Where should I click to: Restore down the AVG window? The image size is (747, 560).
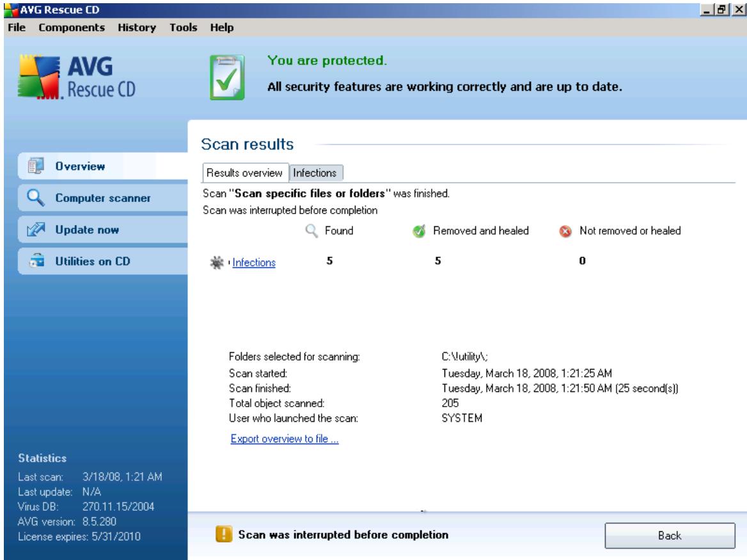tap(722, 10)
